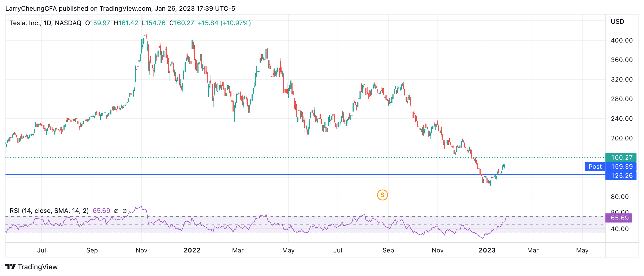
Task: Click the second RSI null-value symbol
Action: (x=125, y=211)
